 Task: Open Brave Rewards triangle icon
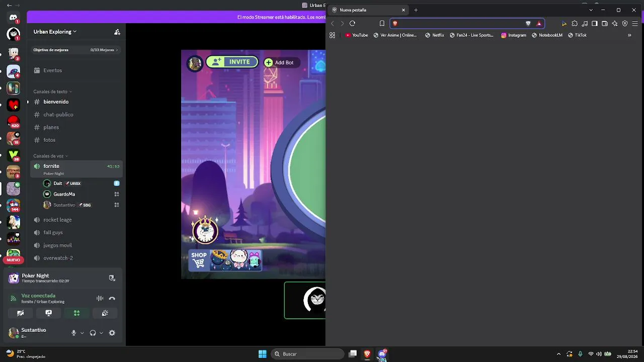(x=539, y=23)
